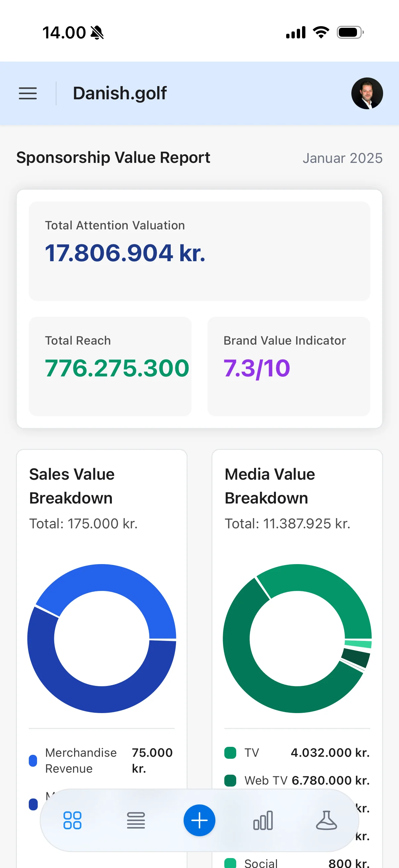Tap the blue plus add button
This screenshot has height=868, width=399.
[199, 820]
